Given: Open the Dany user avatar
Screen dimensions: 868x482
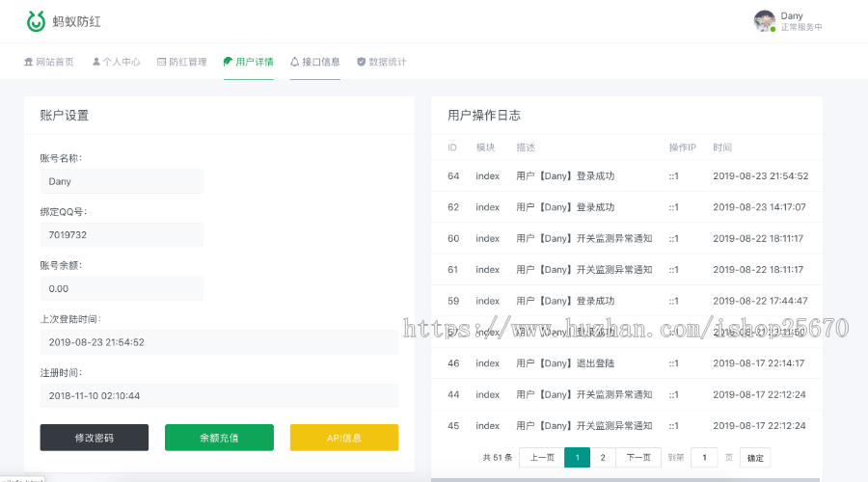Looking at the screenshot, I should (x=765, y=21).
